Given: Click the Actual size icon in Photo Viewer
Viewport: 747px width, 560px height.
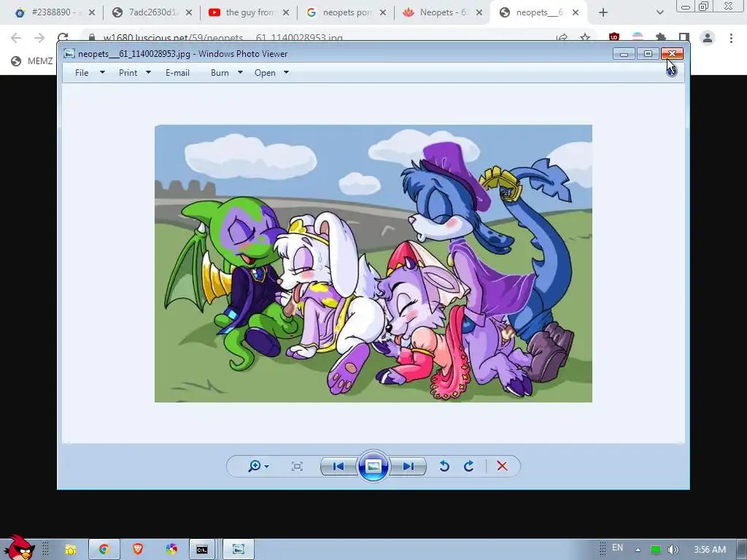Looking at the screenshot, I should (297, 466).
